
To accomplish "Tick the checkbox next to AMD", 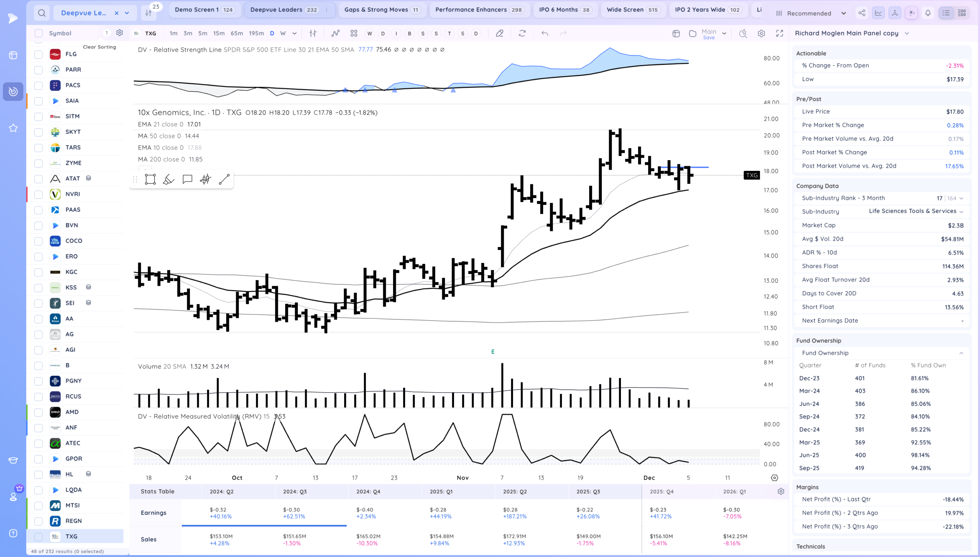I will [38, 412].
